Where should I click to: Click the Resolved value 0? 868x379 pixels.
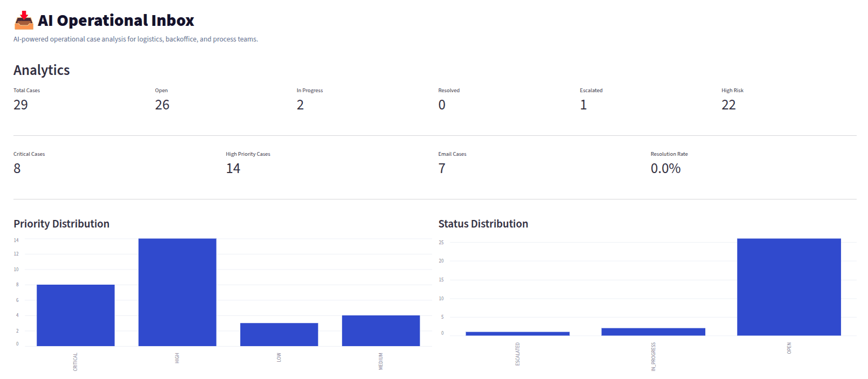(442, 105)
